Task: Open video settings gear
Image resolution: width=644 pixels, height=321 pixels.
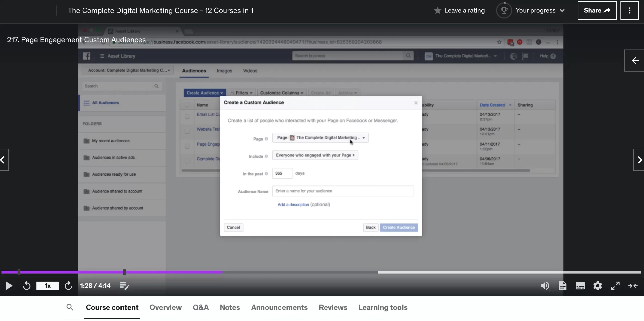Action: (x=597, y=286)
